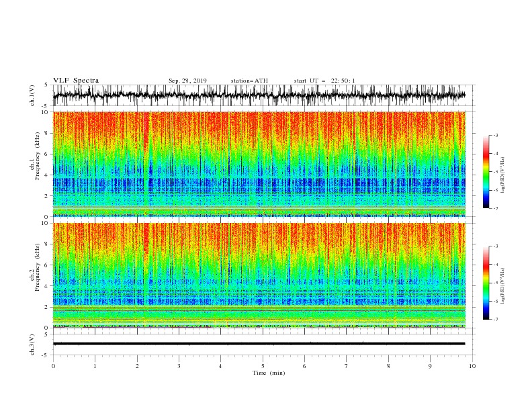Image resolution: width=532 pixels, height=411 pixels.
Task: Click the ch.1 spectrogram panel
Action: click(259, 164)
